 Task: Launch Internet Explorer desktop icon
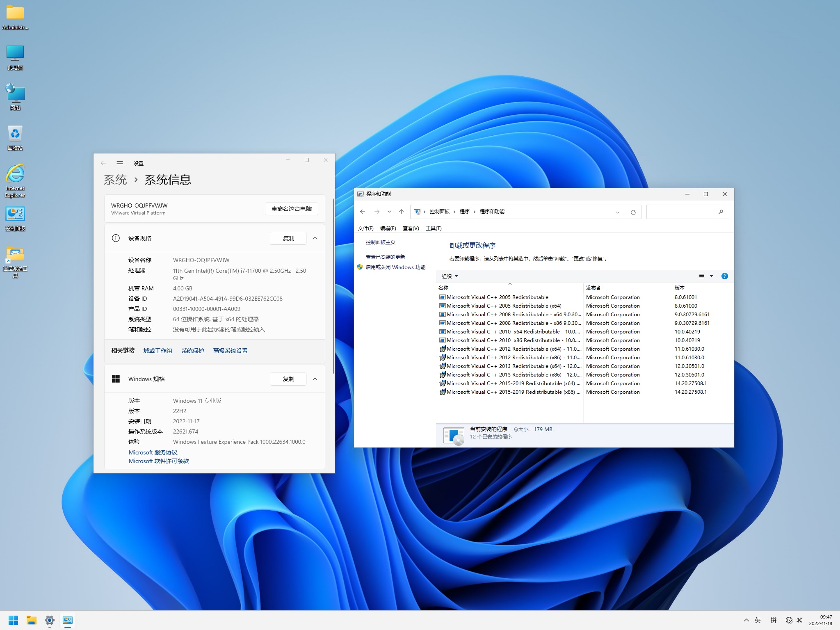pos(15,180)
